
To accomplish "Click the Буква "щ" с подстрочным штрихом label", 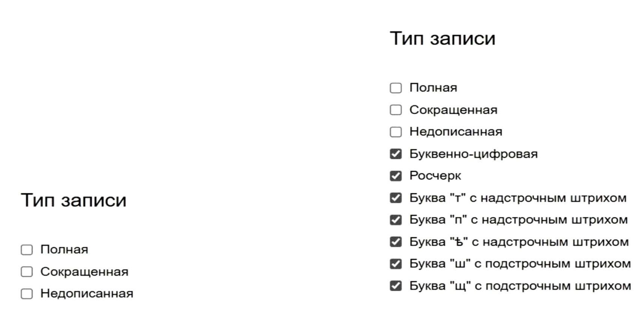I will (520, 286).
